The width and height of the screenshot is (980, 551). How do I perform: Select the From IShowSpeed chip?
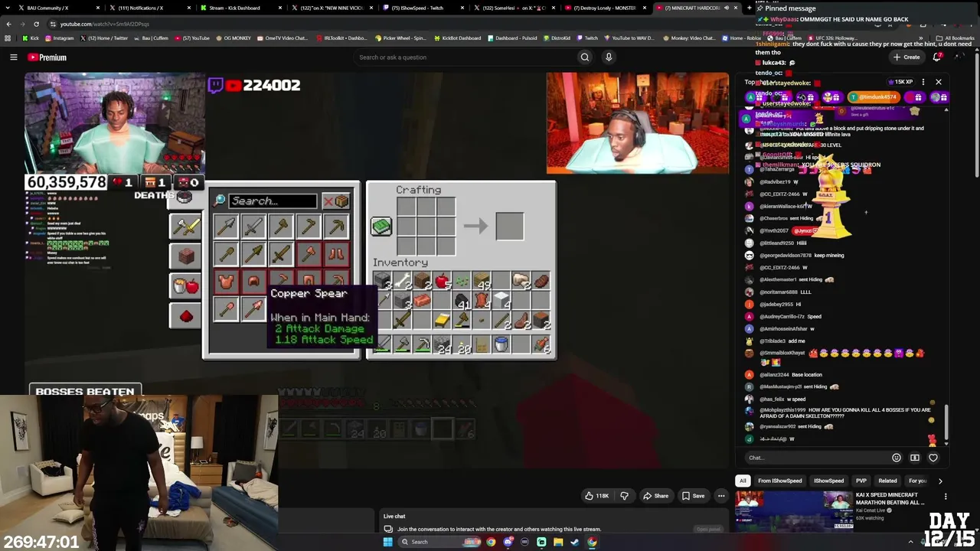point(779,481)
